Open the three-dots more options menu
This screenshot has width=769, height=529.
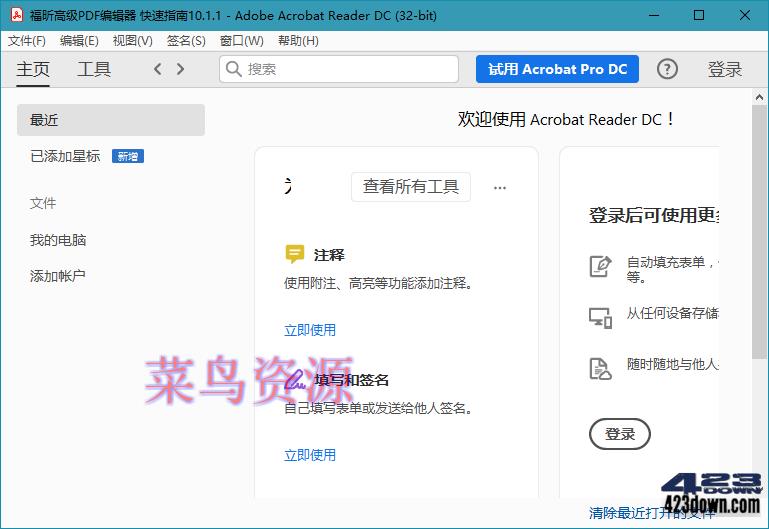500,188
